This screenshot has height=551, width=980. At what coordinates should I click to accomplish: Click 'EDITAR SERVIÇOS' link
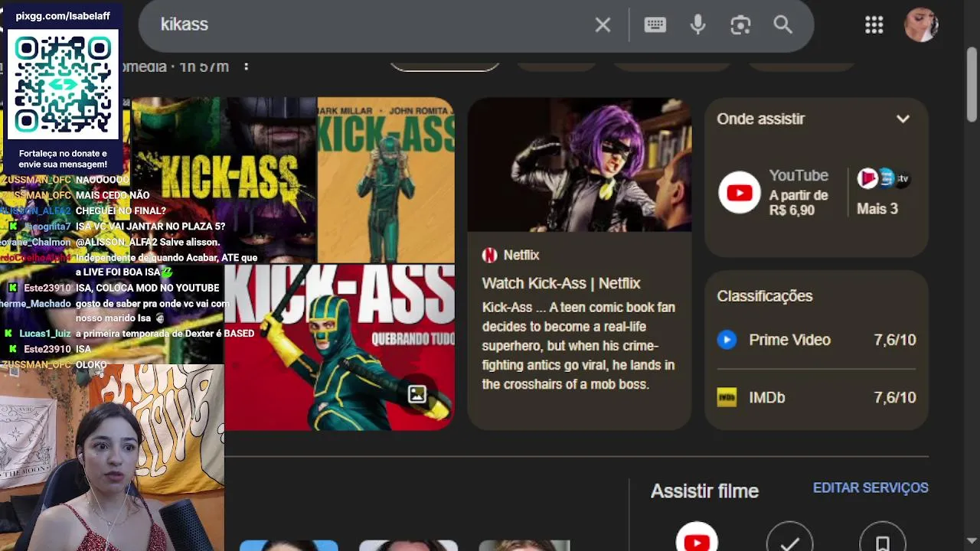(x=871, y=488)
